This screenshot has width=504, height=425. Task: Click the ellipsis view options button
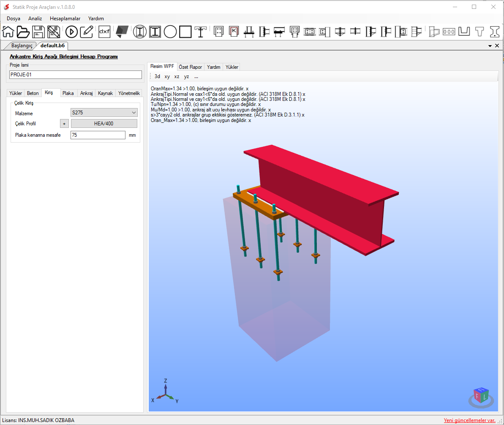point(196,76)
